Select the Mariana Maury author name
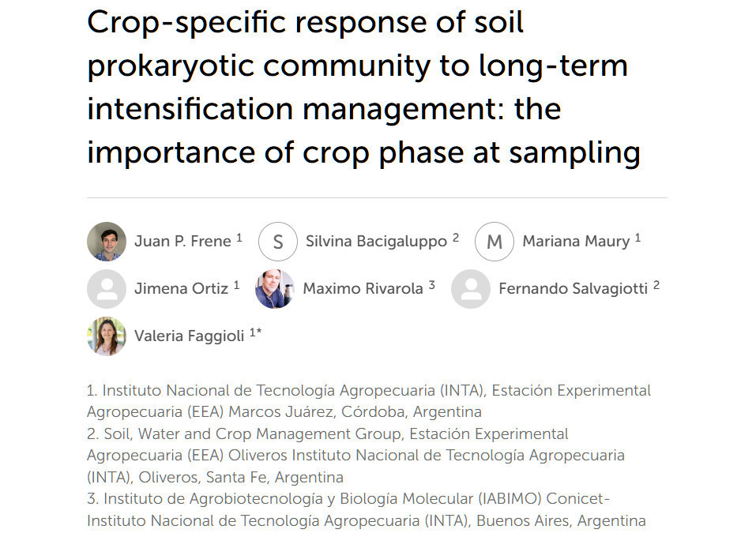This screenshot has width=756, height=533. click(x=575, y=242)
